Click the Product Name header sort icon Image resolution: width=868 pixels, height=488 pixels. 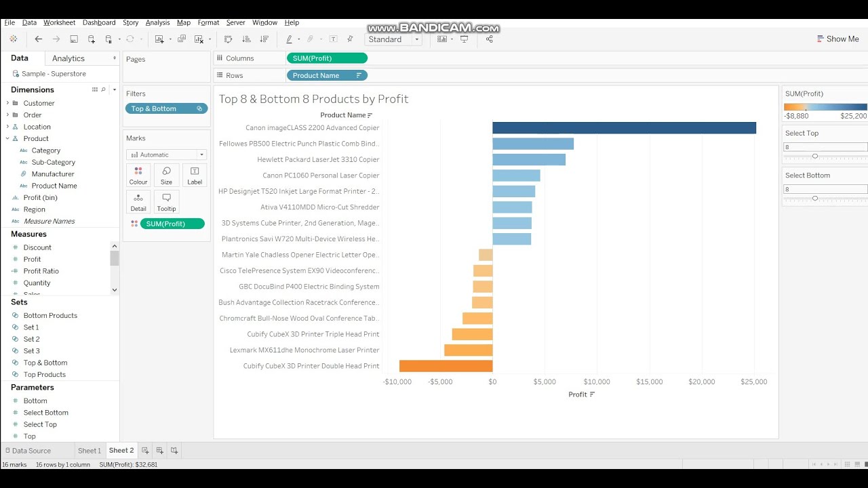click(x=370, y=115)
